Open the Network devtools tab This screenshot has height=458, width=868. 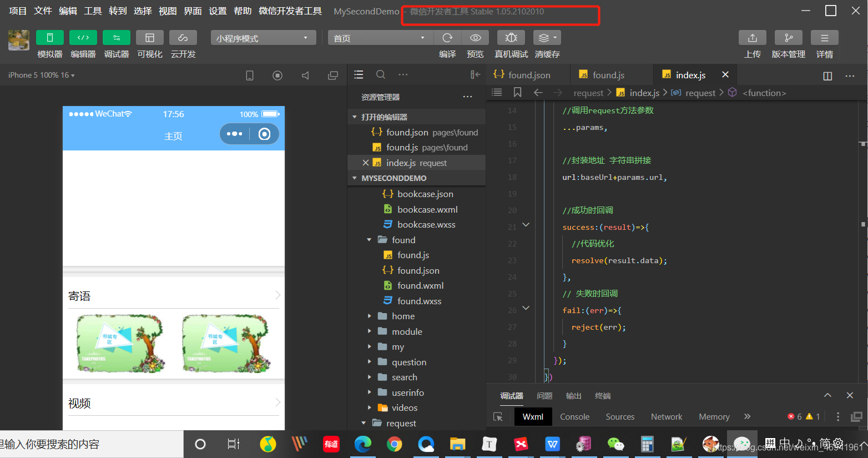pos(667,416)
